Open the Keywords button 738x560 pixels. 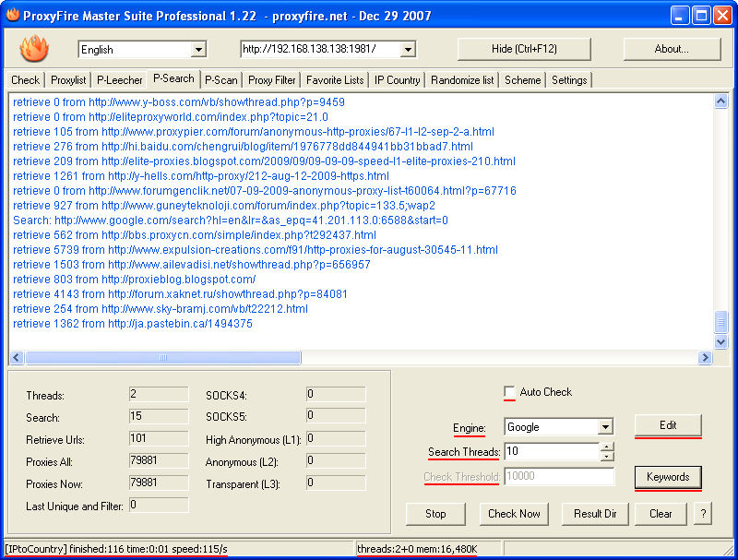point(668,477)
